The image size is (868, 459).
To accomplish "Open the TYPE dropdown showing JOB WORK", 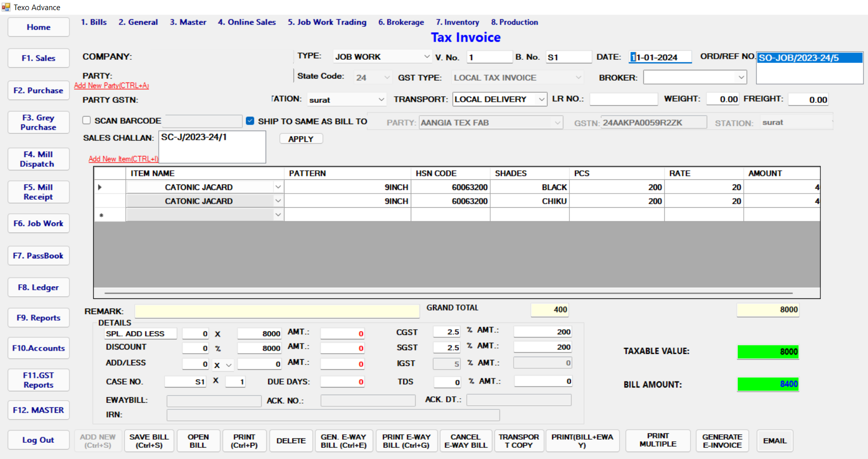I will click(426, 57).
